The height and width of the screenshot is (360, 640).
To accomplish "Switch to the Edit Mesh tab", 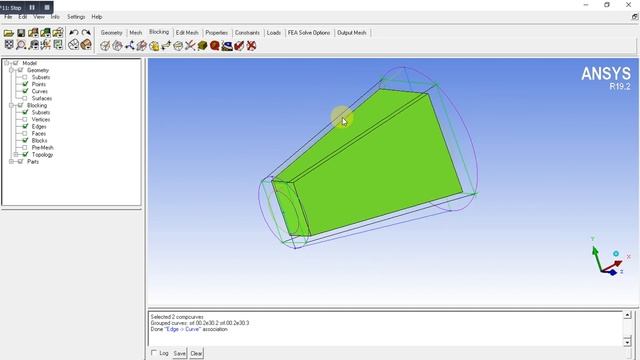I will 187,33.
